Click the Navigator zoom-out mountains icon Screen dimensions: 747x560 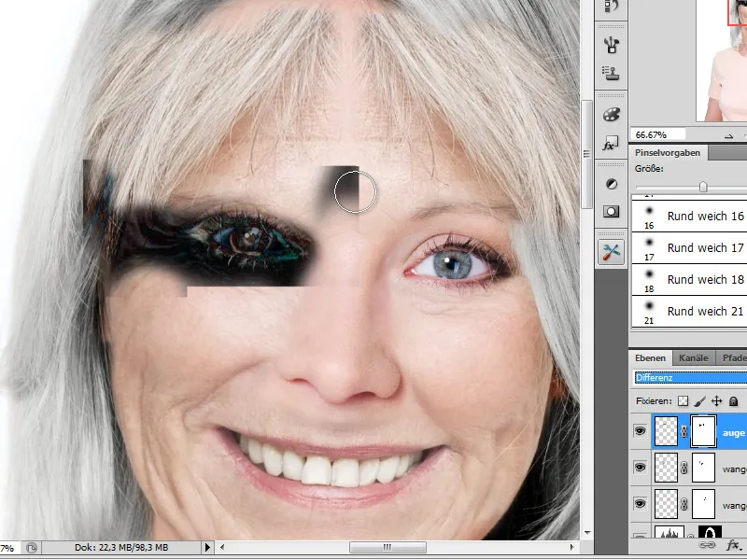728,135
